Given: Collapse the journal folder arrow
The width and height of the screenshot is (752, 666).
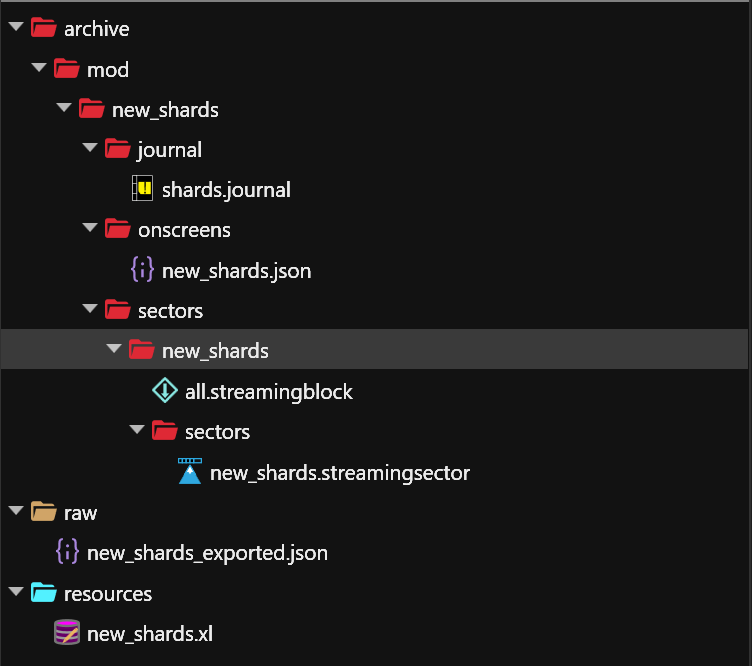Looking at the screenshot, I should (89, 149).
